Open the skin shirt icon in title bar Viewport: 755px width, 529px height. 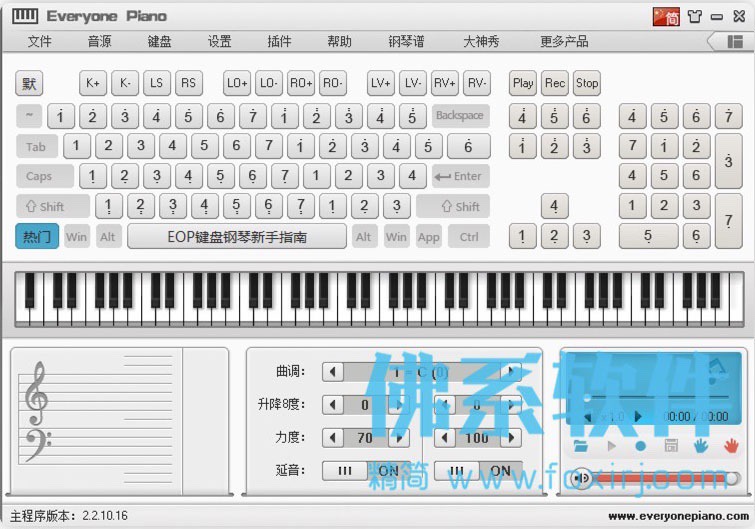click(x=695, y=17)
